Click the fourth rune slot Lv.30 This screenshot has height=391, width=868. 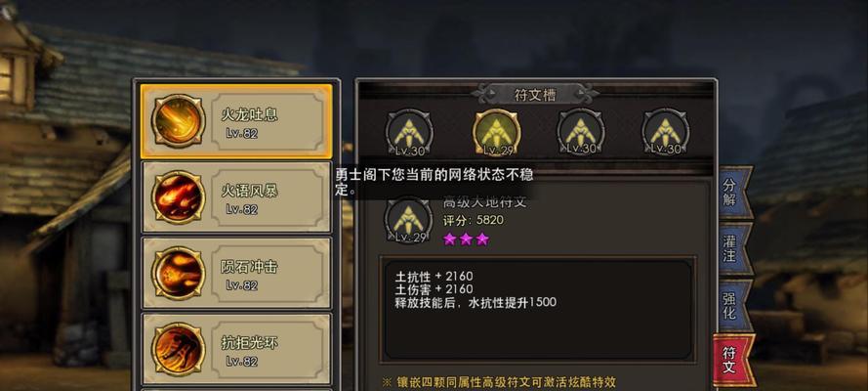665,133
